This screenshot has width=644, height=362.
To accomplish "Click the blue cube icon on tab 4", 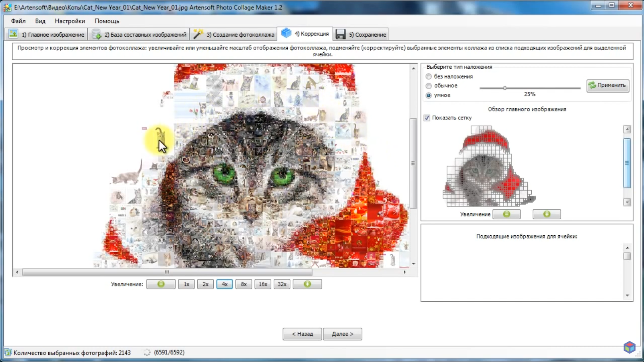I will tap(286, 33).
